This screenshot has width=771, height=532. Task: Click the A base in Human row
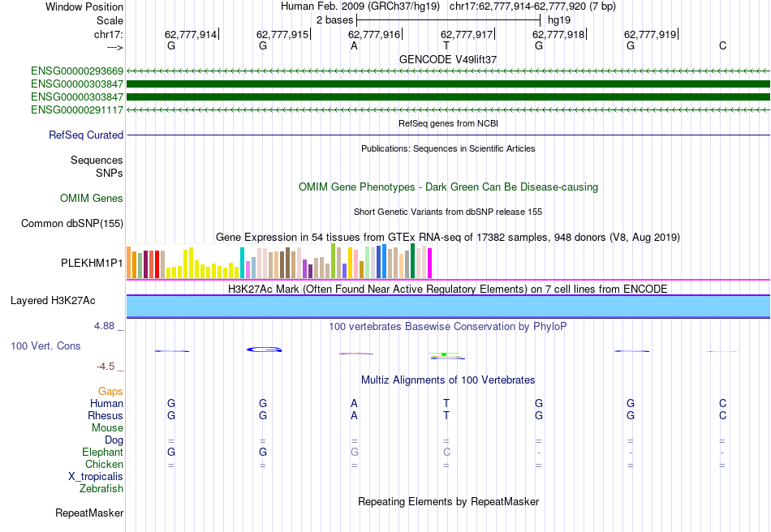click(x=354, y=404)
